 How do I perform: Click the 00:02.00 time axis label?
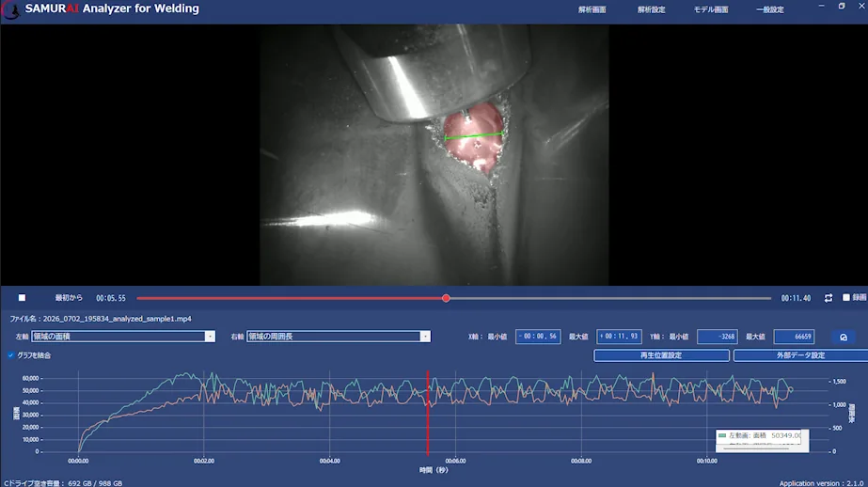(204, 461)
